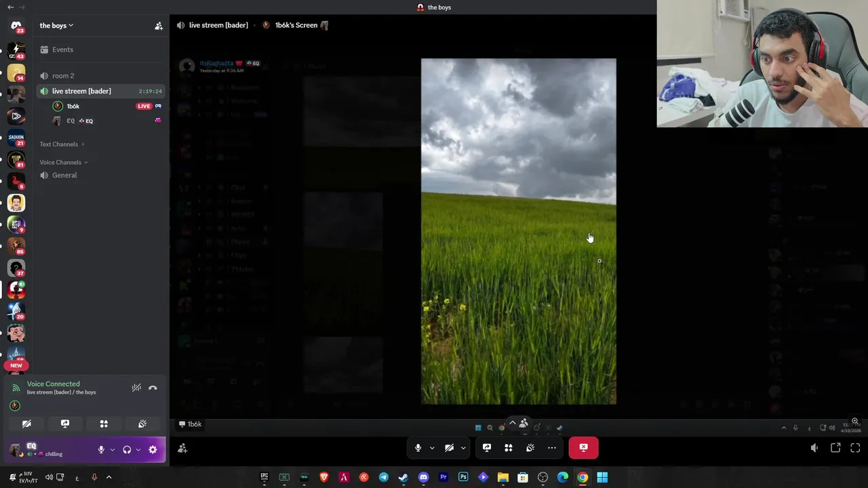Open File Explorer from the taskbar

(x=503, y=477)
